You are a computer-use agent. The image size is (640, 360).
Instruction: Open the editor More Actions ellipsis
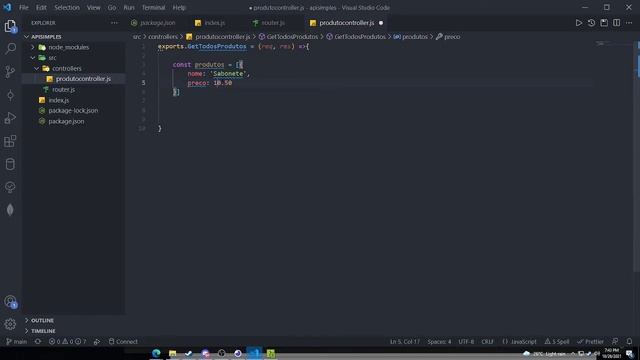pos(629,23)
